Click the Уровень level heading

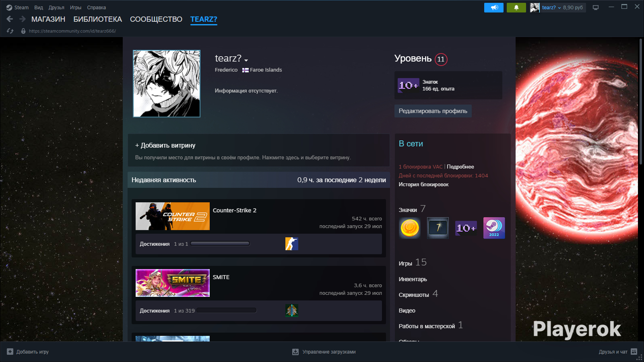point(413,59)
